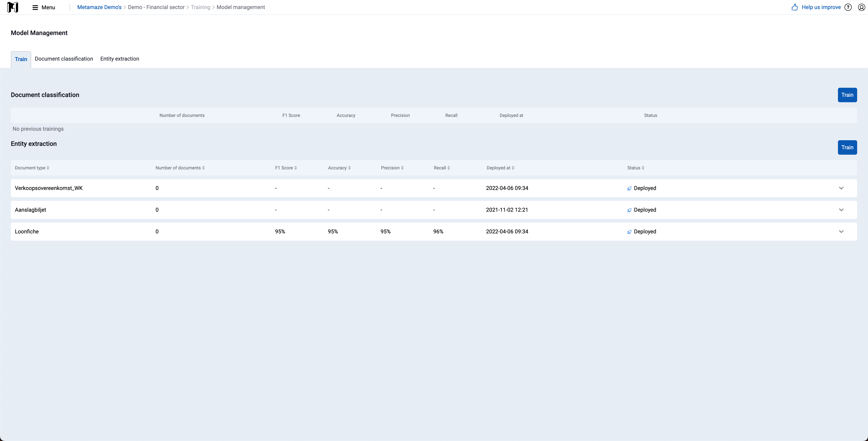
Task: Click the Training breadcrumb
Action: [200, 7]
